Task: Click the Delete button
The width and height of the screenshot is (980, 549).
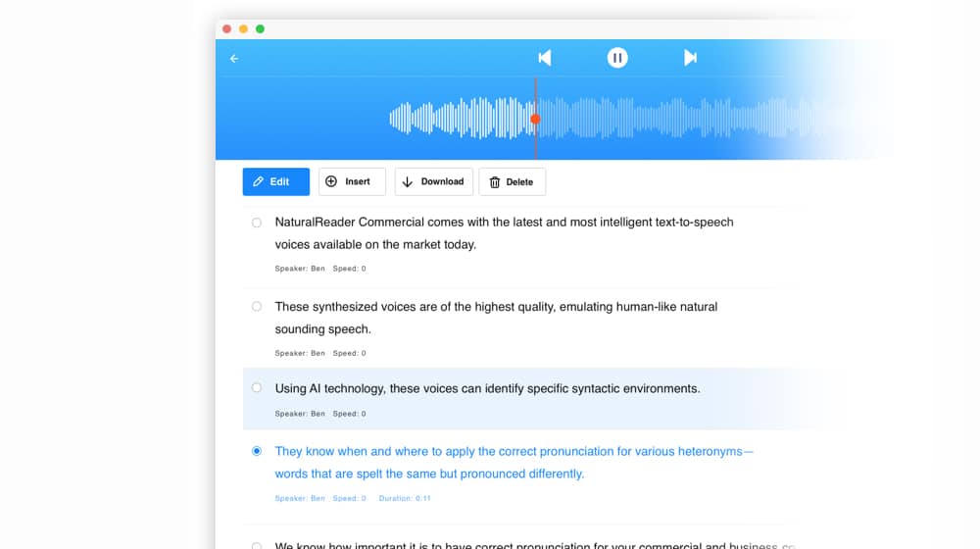Action: point(512,182)
